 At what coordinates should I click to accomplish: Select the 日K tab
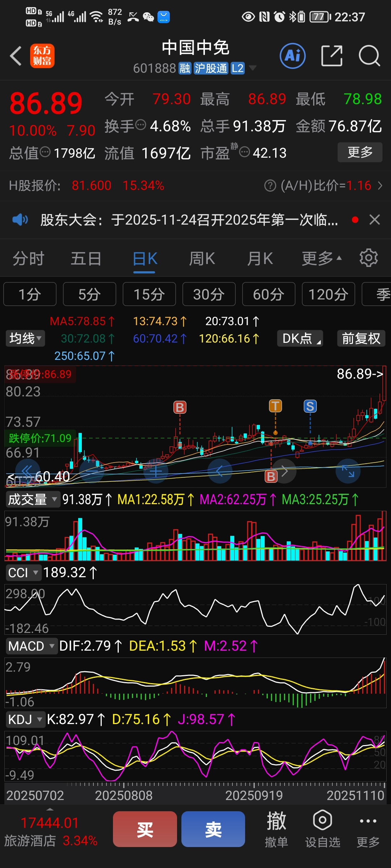144,259
